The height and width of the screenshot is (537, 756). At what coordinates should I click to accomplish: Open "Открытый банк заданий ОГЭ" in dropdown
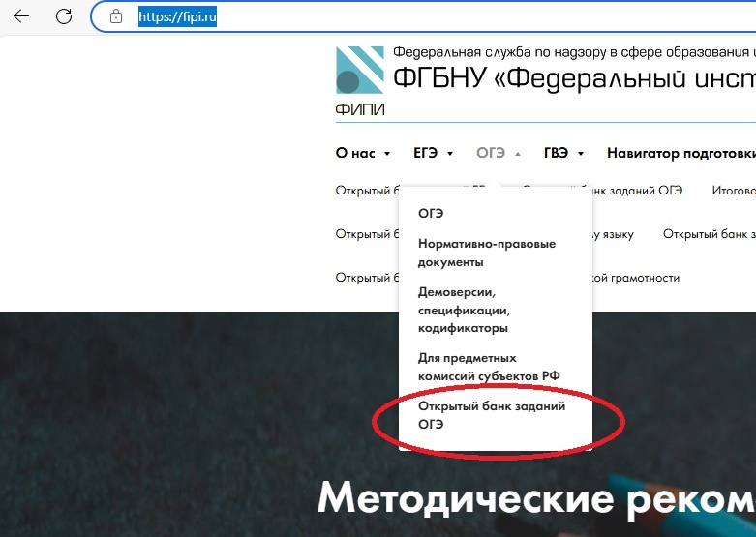pos(492,415)
